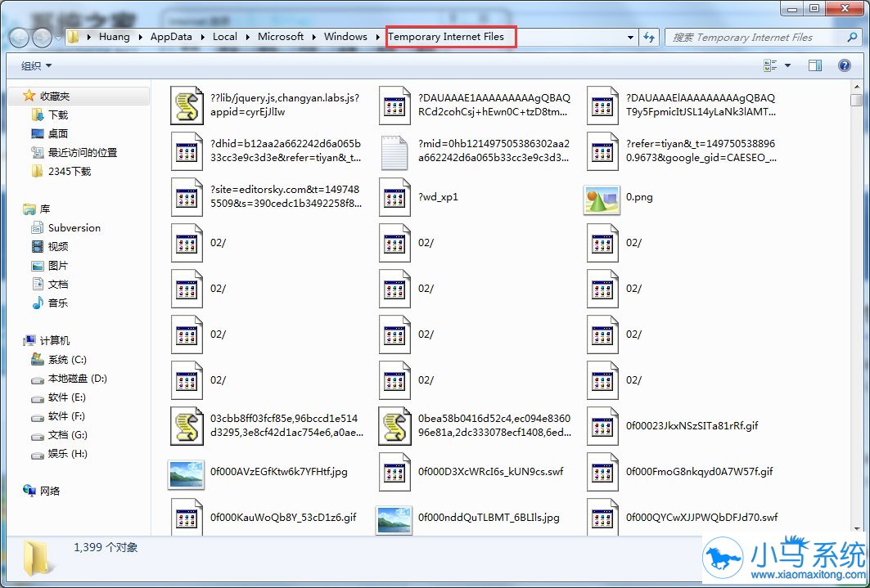The width and height of the screenshot is (870, 588).
Task: Select 网络 in navigation pane
Action: pos(42,491)
